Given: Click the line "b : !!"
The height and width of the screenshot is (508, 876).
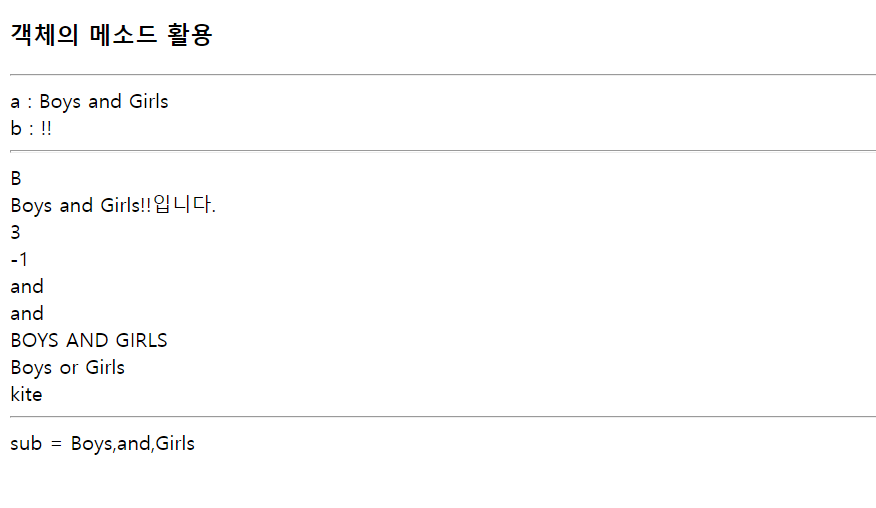Looking at the screenshot, I should 30,128.
